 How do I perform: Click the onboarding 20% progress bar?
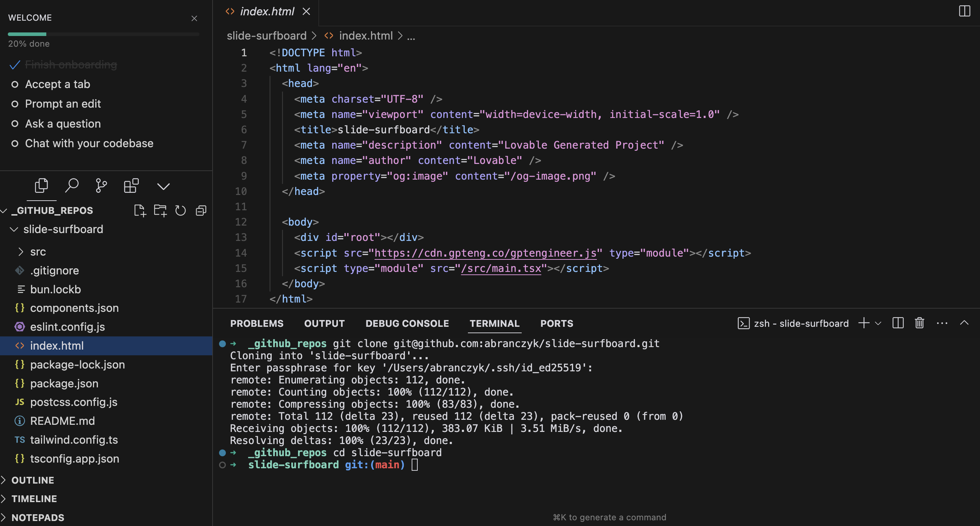coord(104,34)
